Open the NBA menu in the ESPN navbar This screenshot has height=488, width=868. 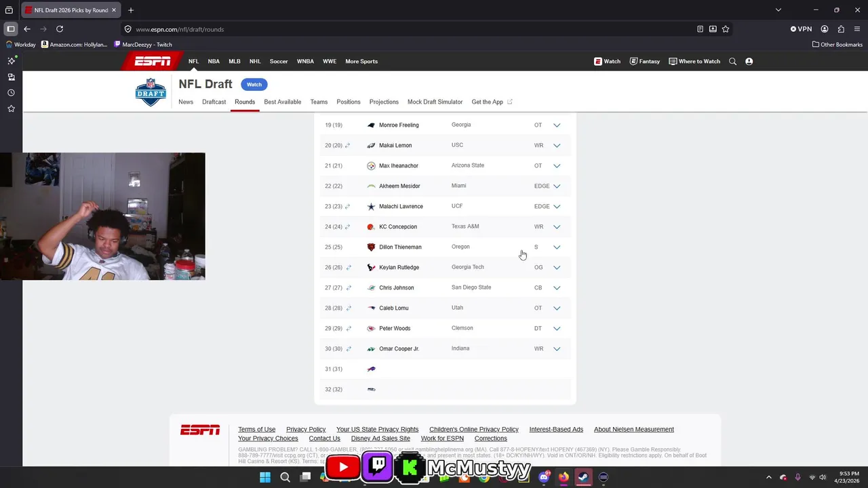214,61
